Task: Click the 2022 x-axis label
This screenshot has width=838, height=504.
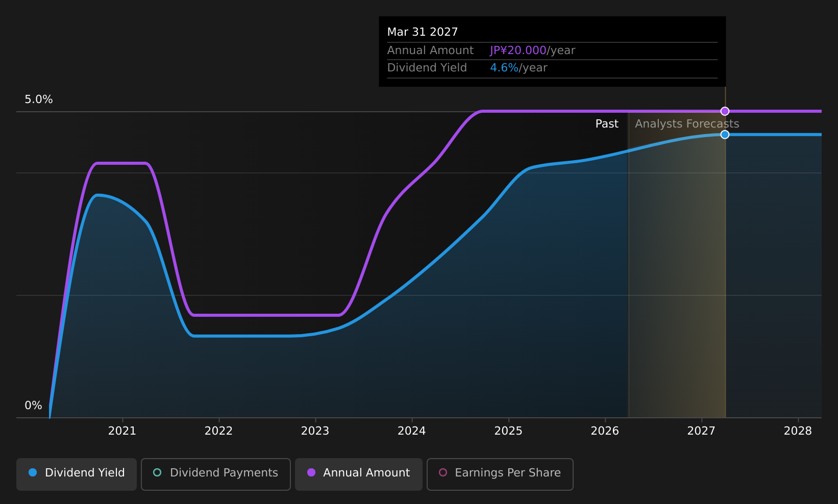Action: click(218, 431)
